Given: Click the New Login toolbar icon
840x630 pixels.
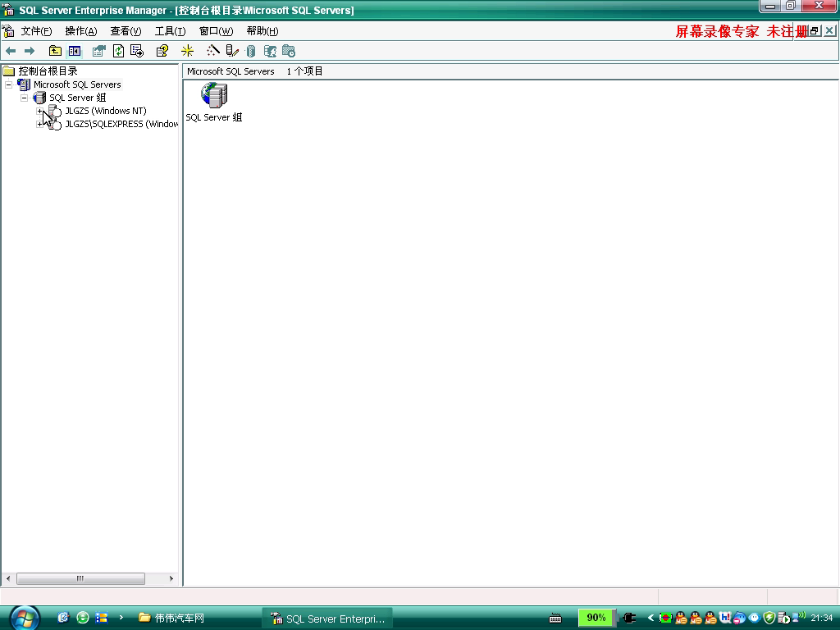Looking at the screenshot, I should (270, 51).
